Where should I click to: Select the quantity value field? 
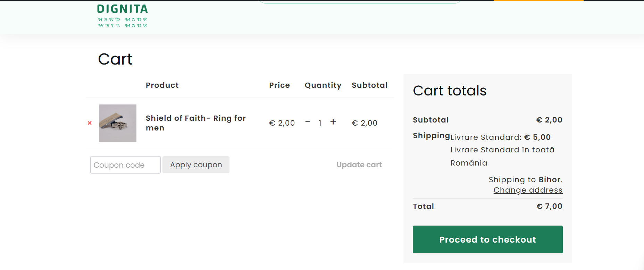tap(320, 123)
